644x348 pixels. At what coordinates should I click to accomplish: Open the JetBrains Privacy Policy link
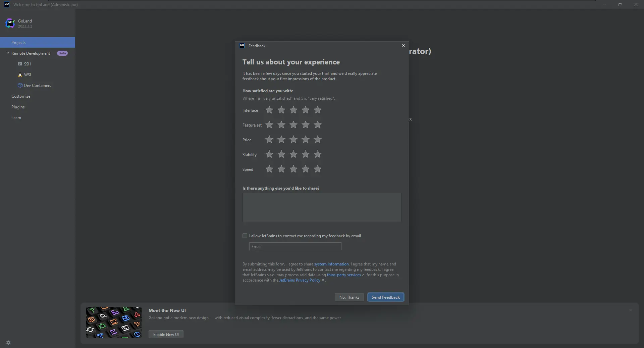(x=300, y=280)
